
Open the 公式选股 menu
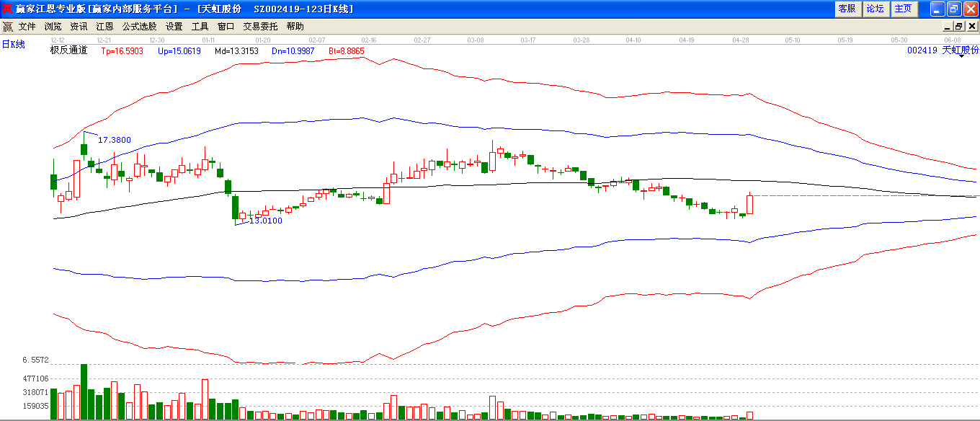click(139, 27)
